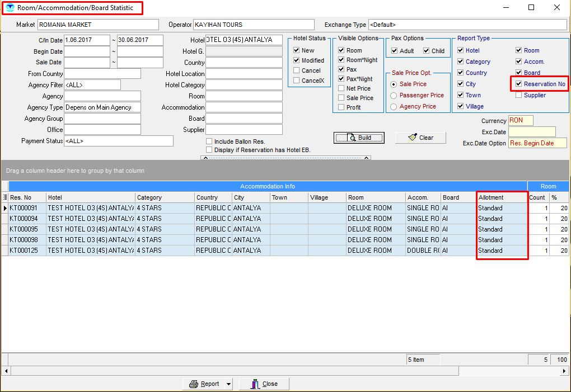This screenshot has height=392, width=571.
Task: Click the Report printer icon
Action: click(194, 384)
